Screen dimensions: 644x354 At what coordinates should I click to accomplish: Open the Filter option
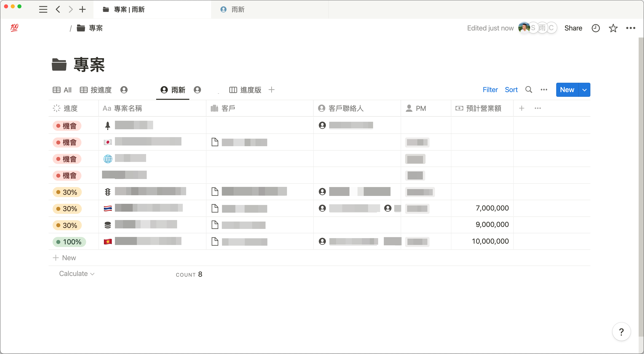point(490,90)
